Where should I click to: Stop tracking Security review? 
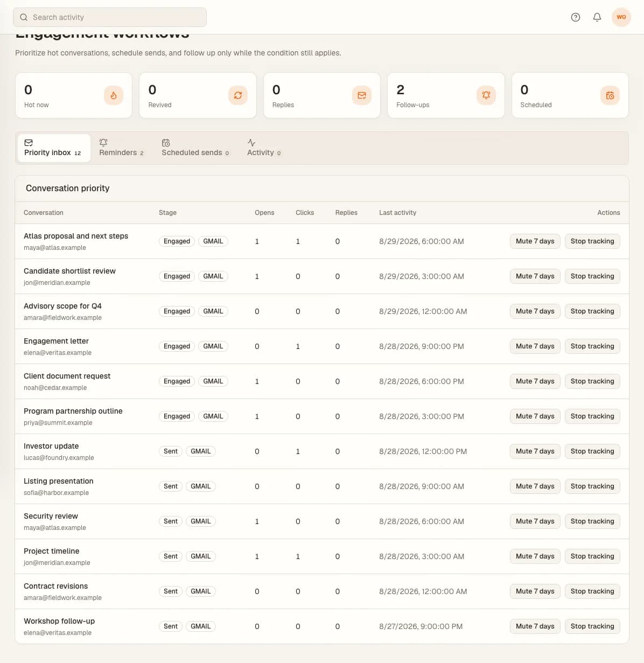pyautogui.click(x=592, y=521)
